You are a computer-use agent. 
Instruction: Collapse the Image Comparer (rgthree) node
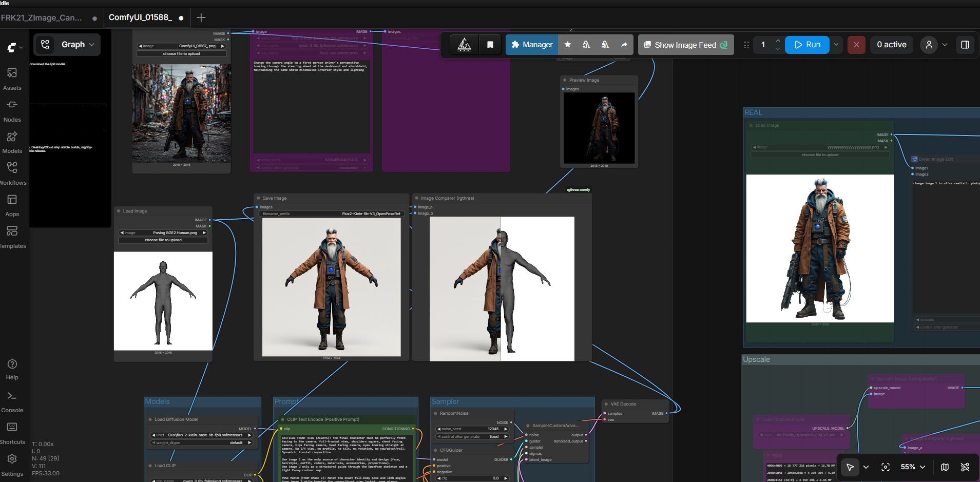pyautogui.click(x=416, y=198)
